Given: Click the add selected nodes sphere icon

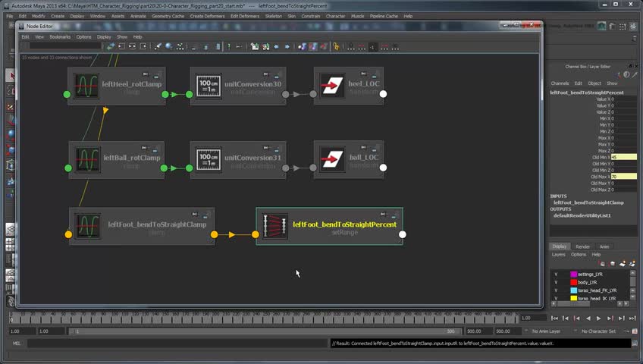Looking at the screenshot, I should [169, 47].
